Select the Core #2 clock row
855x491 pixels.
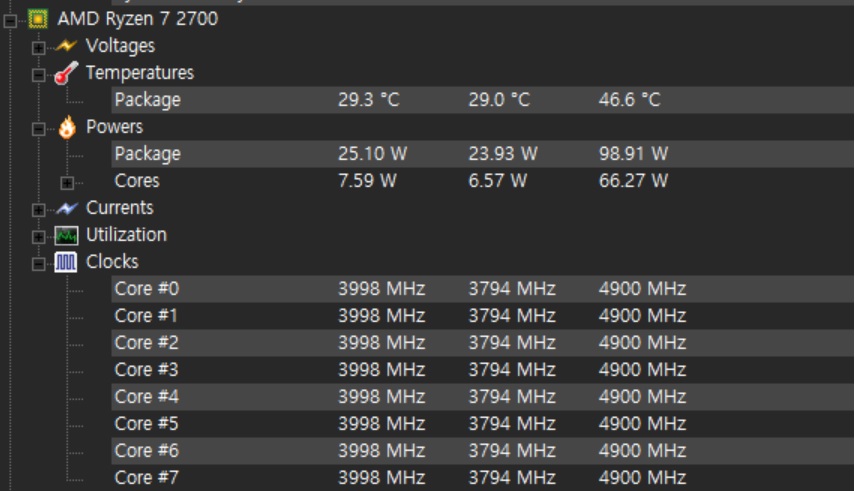click(x=483, y=343)
